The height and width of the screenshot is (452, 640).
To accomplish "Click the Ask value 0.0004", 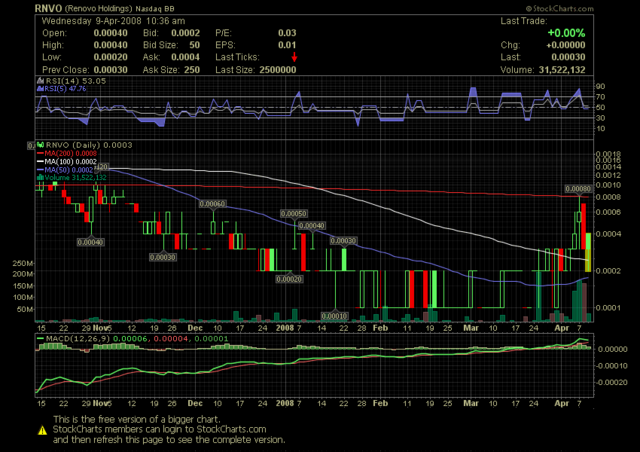I will pyautogui.click(x=185, y=57).
